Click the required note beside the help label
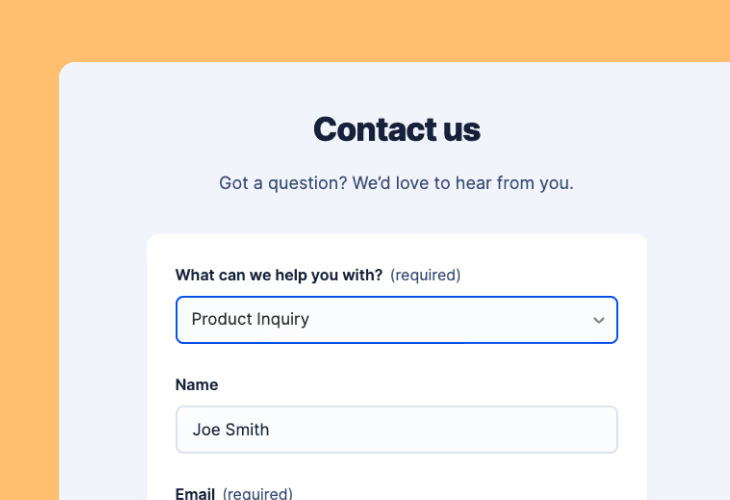Viewport: 730px width, 500px height. (x=426, y=275)
